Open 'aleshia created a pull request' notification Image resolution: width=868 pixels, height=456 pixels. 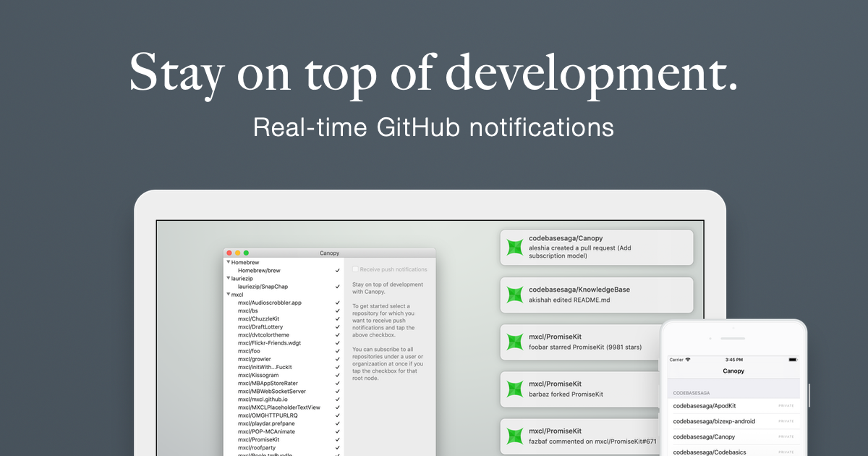click(596, 248)
